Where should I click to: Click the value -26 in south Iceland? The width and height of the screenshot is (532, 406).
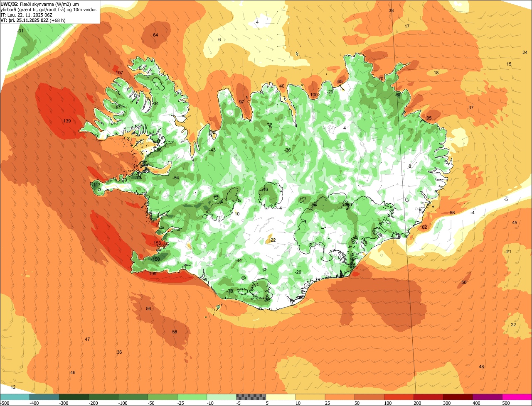298,272
